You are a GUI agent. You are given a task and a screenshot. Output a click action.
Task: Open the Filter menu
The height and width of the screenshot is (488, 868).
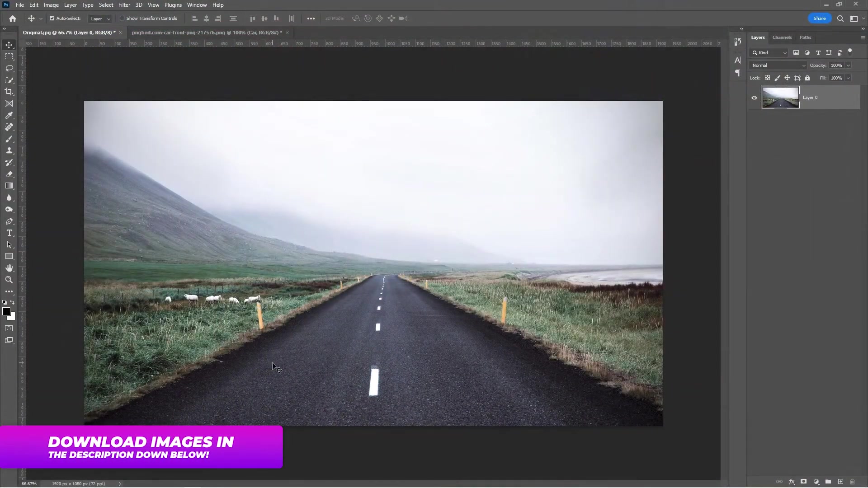click(x=124, y=5)
